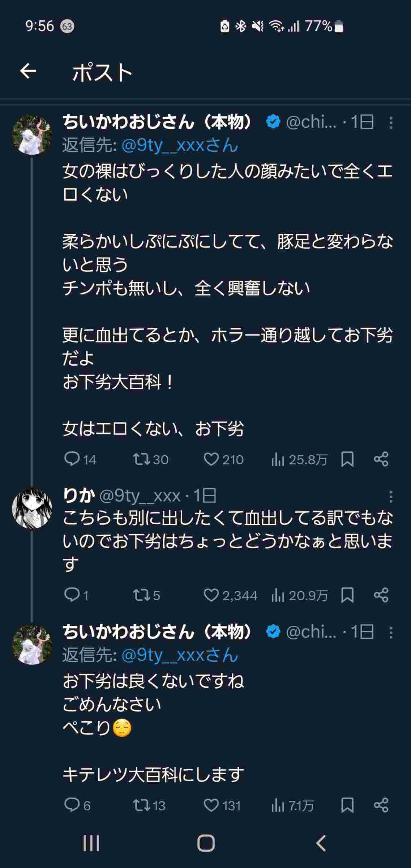Open more options on the last post

[x=391, y=632]
